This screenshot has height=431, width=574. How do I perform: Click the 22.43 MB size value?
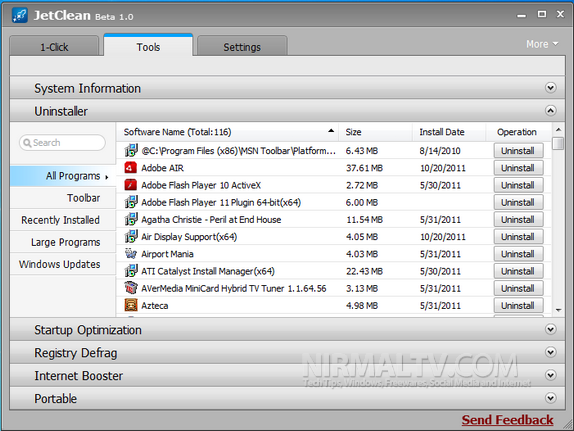(x=364, y=271)
